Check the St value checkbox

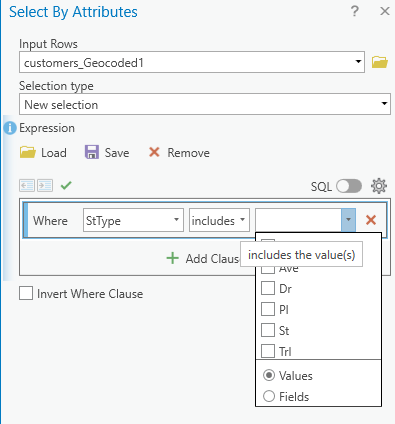(268, 330)
